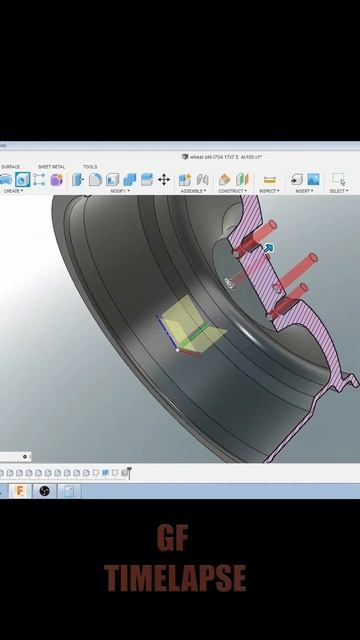
Task: Switch to the SHEET METAL tab
Action: pyautogui.click(x=51, y=167)
